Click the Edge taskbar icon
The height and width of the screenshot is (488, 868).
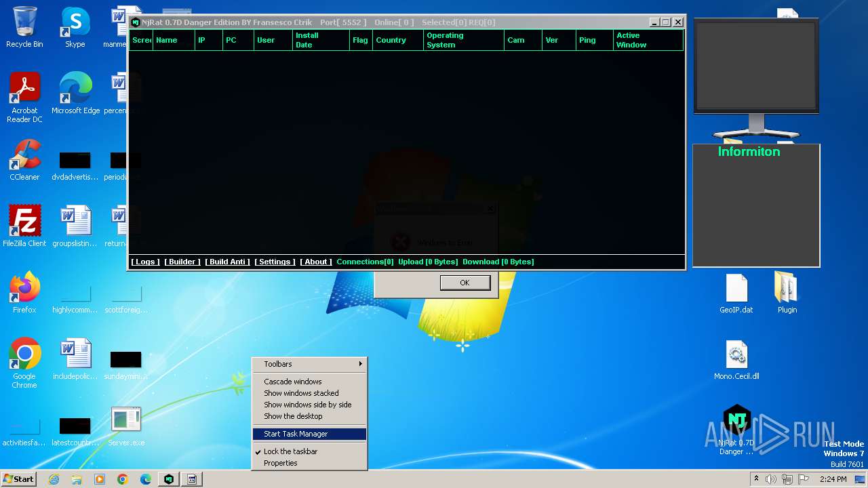(146, 479)
